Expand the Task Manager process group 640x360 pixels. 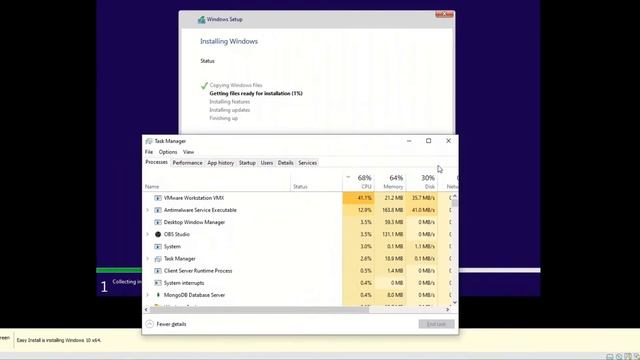pos(147,259)
